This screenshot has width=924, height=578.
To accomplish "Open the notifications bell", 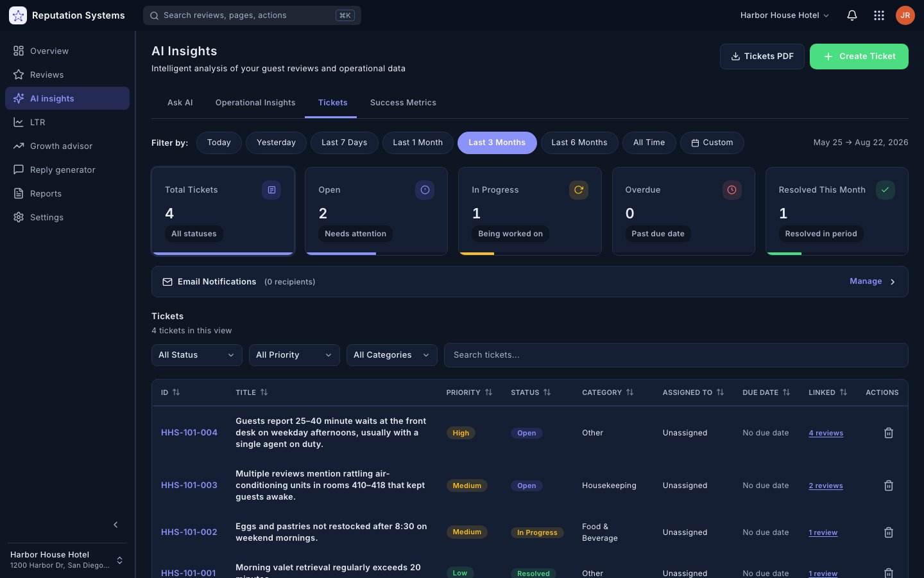I will tap(852, 15).
